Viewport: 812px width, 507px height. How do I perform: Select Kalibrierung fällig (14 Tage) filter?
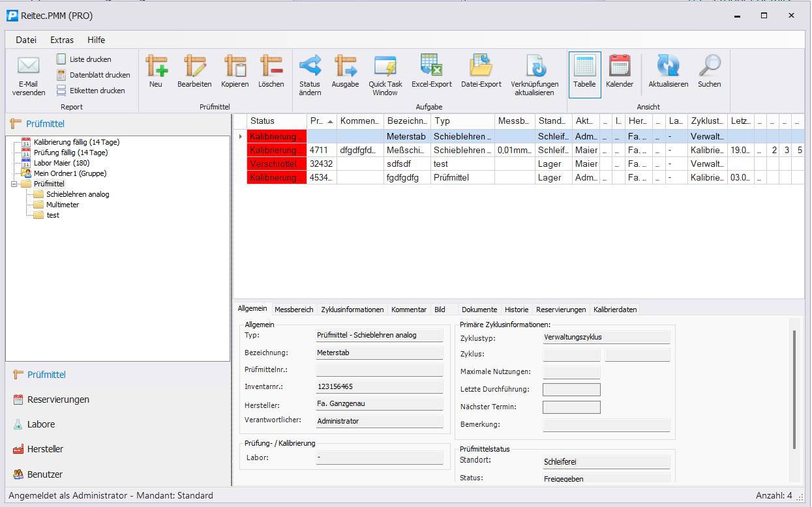[x=76, y=142]
